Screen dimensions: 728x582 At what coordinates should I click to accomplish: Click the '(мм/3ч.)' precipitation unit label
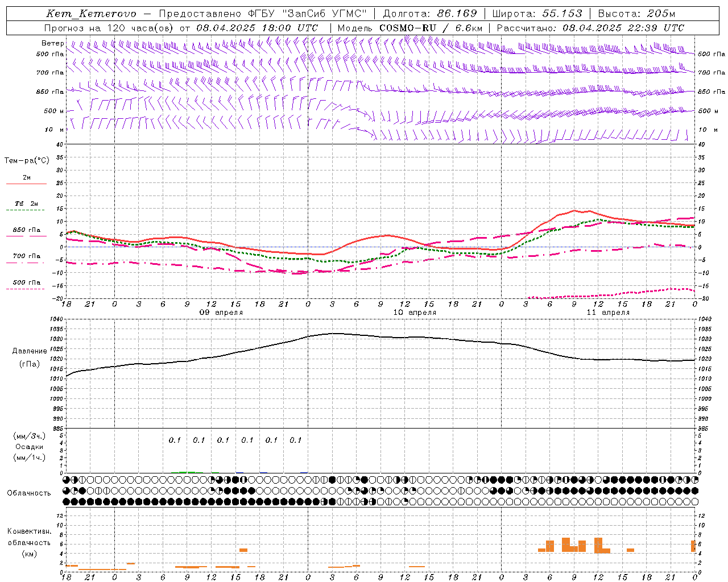click(30, 436)
